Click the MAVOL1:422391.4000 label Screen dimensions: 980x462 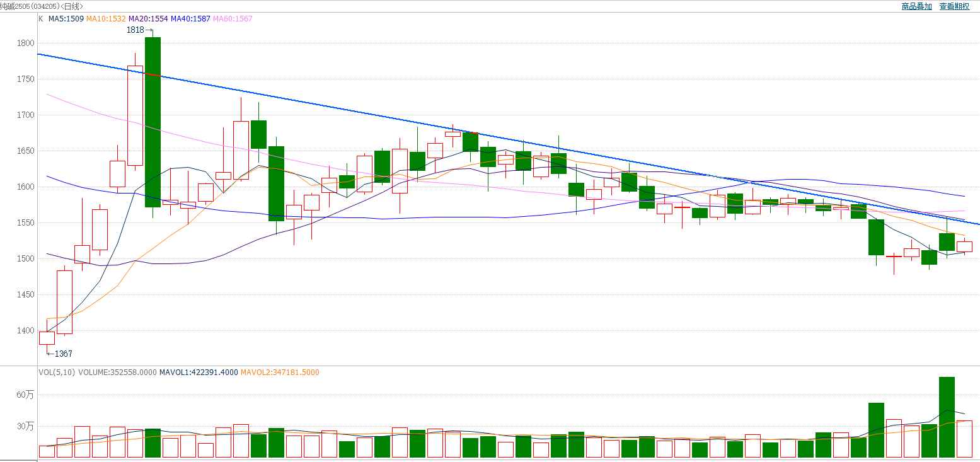click(x=199, y=372)
